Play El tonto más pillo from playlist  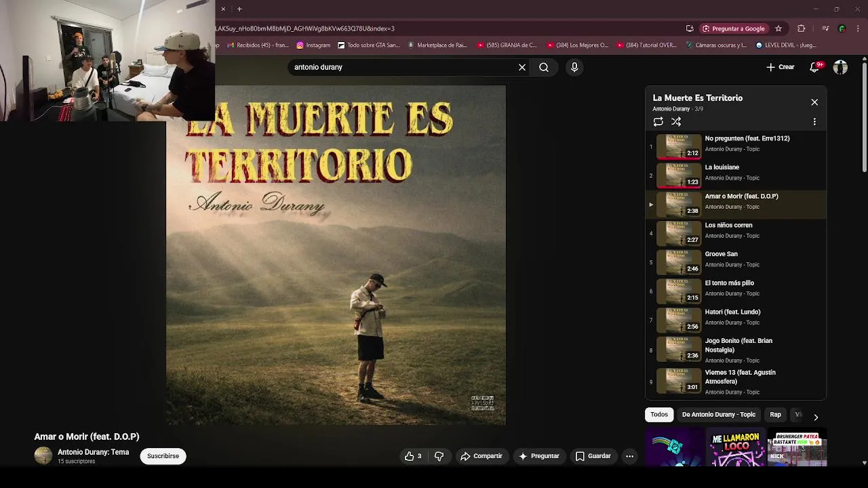click(x=736, y=291)
